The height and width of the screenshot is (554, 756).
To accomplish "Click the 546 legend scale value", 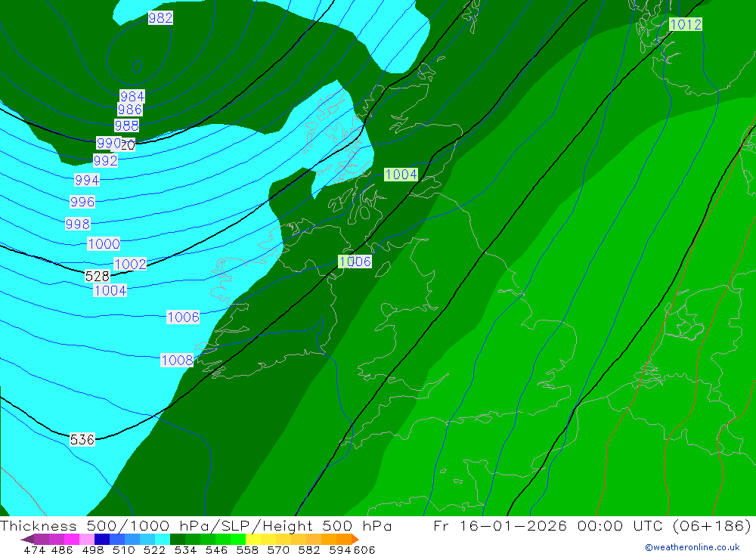I will [x=216, y=549].
